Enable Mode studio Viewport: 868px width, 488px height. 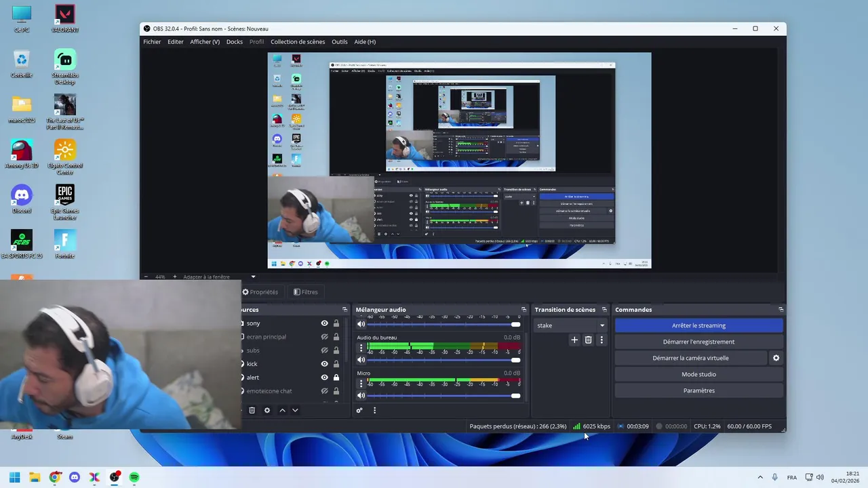coord(698,374)
